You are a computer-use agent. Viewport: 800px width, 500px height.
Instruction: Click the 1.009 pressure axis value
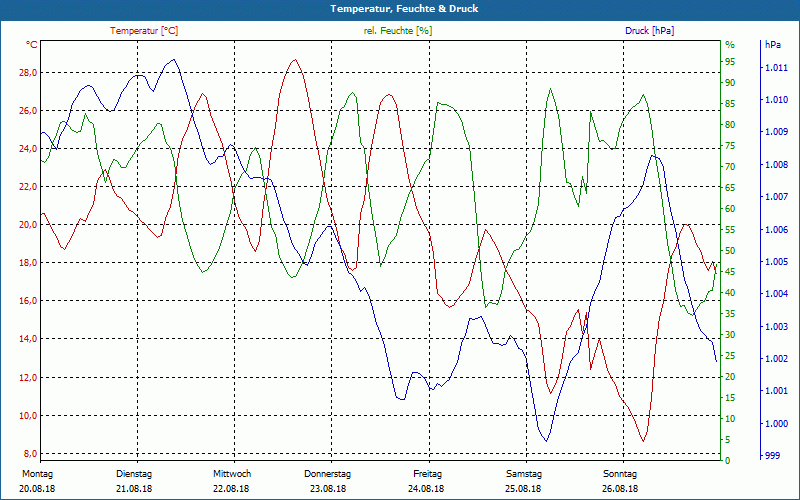(x=774, y=132)
